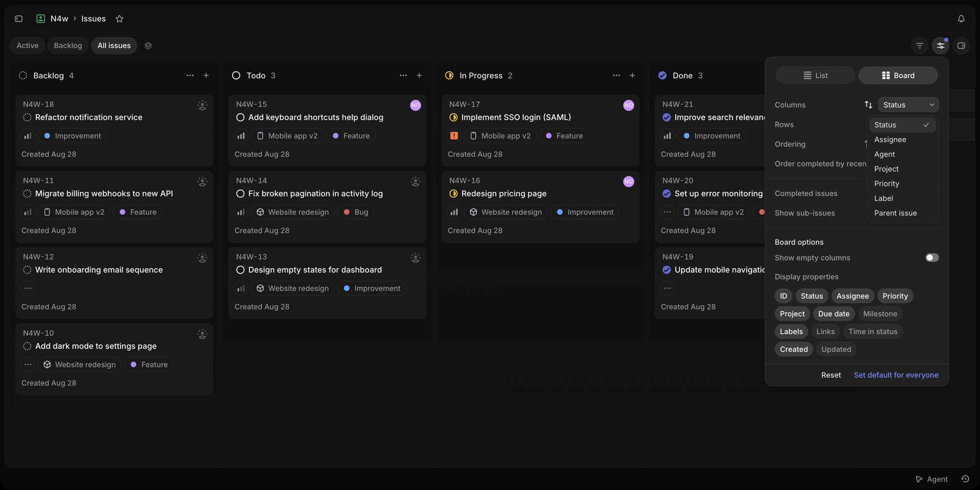Image resolution: width=980 pixels, height=490 pixels.
Task: Enable Time in status property
Action: tap(873, 332)
